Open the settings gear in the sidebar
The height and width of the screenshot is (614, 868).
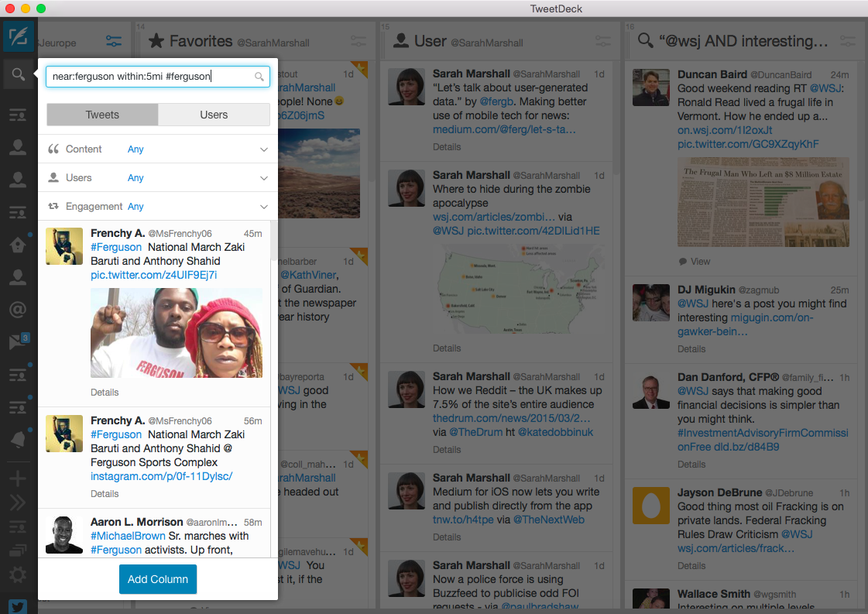(x=18, y=575)
